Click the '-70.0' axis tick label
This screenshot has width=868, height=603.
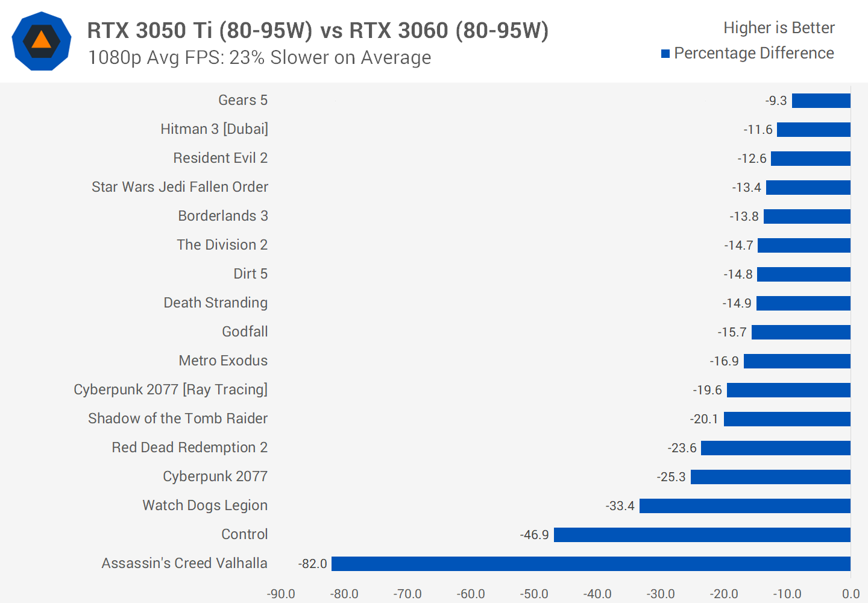(407, 594)
